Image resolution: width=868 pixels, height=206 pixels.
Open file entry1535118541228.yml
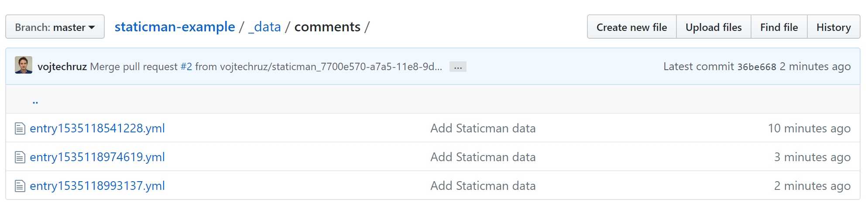(97, 128)
